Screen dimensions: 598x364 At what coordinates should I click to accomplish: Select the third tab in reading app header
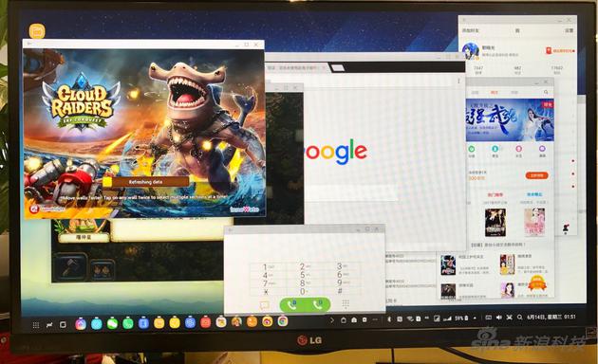coord(514,92)
